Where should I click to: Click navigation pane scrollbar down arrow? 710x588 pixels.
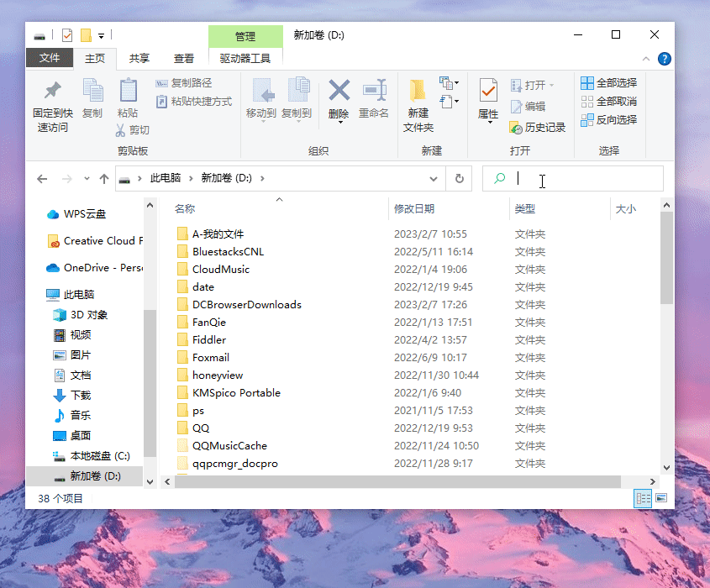coord(150,481)
